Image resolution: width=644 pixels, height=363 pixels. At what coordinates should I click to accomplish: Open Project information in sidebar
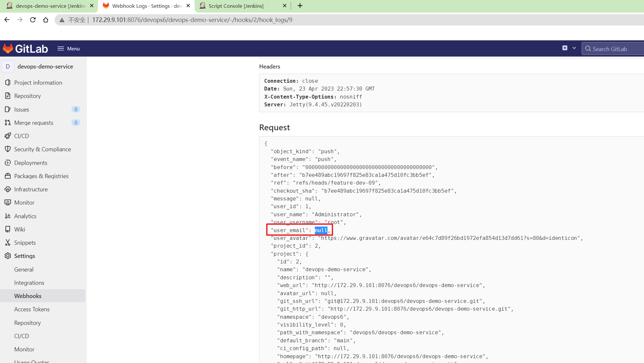tap(38, 83)
